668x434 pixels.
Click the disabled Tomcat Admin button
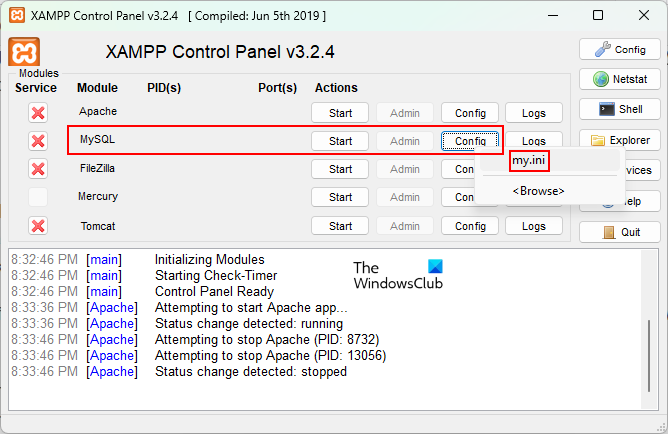click(x=405, y=226)
